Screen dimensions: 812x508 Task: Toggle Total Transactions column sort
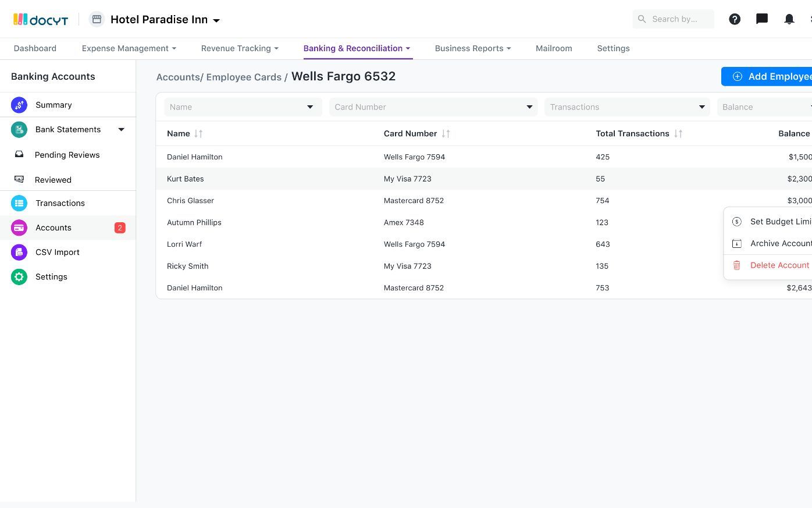click(678, 134)
